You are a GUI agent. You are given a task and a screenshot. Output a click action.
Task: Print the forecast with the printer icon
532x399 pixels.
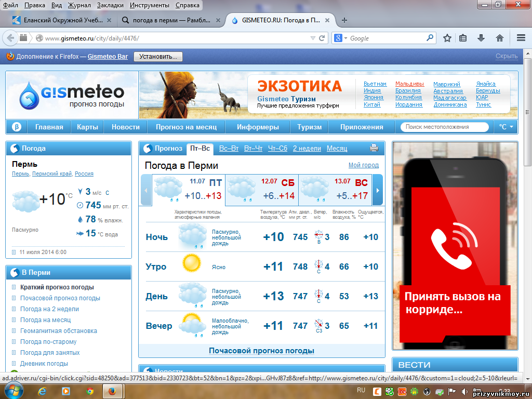pos(374,148)
